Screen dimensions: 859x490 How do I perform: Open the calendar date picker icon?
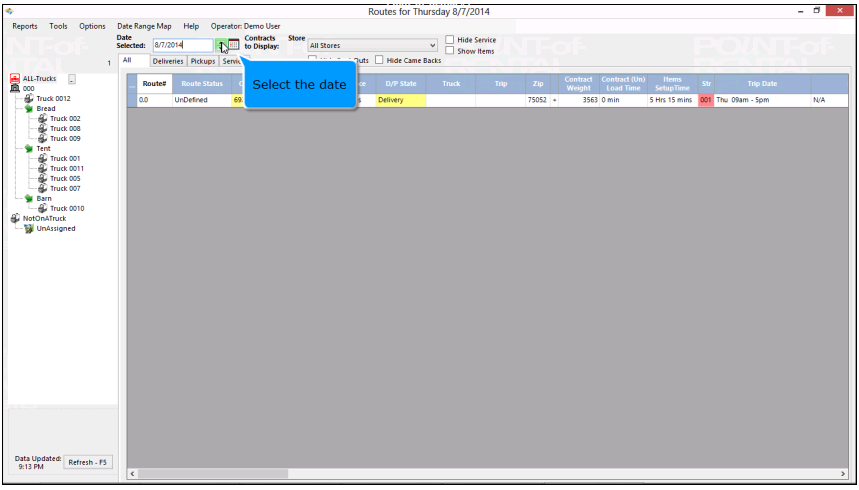point(233,45)
